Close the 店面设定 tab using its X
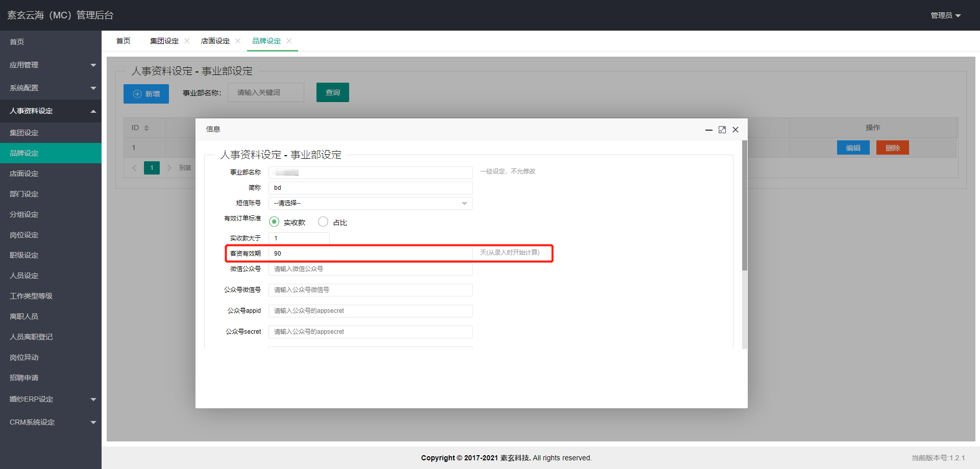980x469 pixels. click(x=238, y=41)
